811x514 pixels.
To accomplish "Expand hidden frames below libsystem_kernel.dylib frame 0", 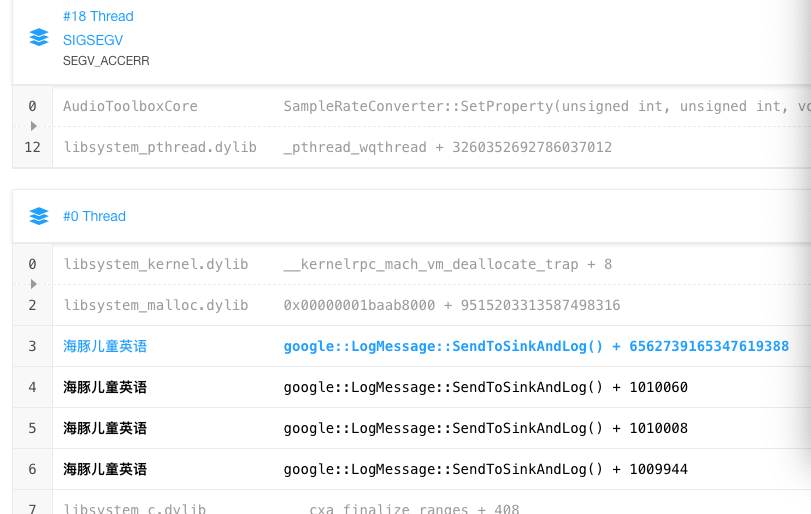I will (33, 284).
